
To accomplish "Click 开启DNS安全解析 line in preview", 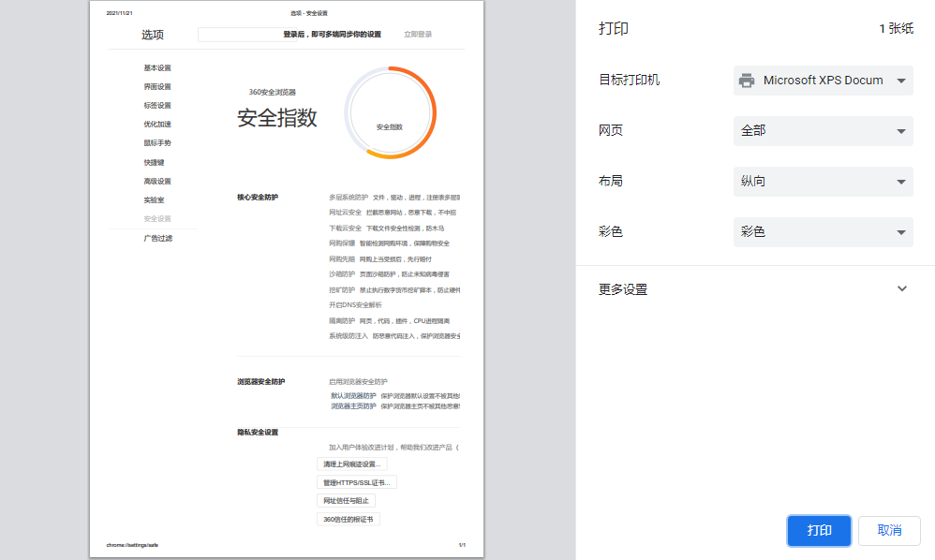I will [x=355, y=305].
